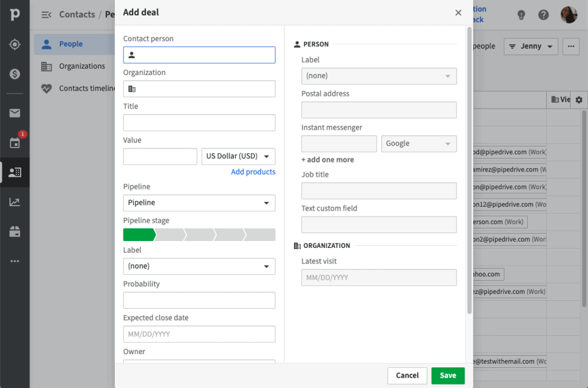Click the Add products link
Viewport: 588px width, 388px height.
tap(253, 172)
